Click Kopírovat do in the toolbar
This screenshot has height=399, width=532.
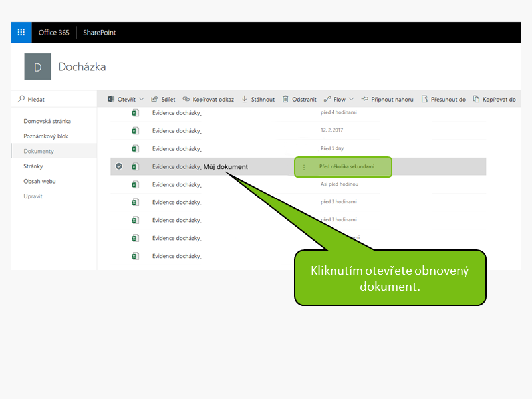(494, 99)
